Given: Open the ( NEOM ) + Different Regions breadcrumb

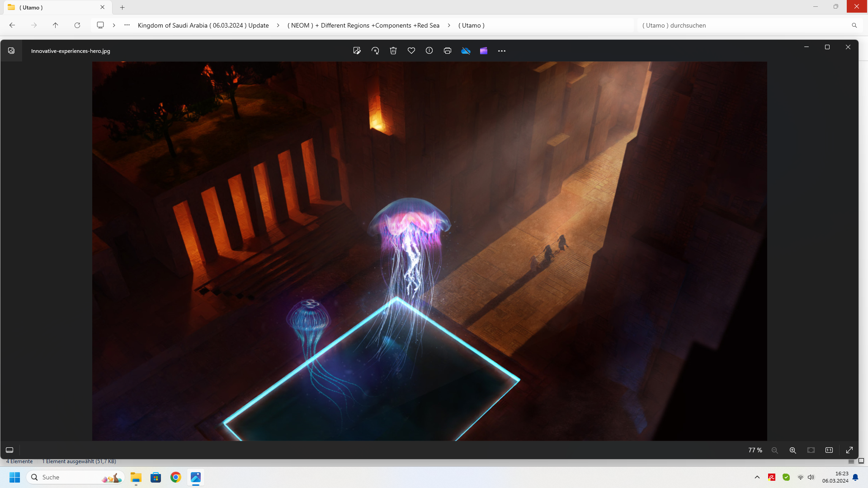Looking at the screenshot, I should click(363, 25).
